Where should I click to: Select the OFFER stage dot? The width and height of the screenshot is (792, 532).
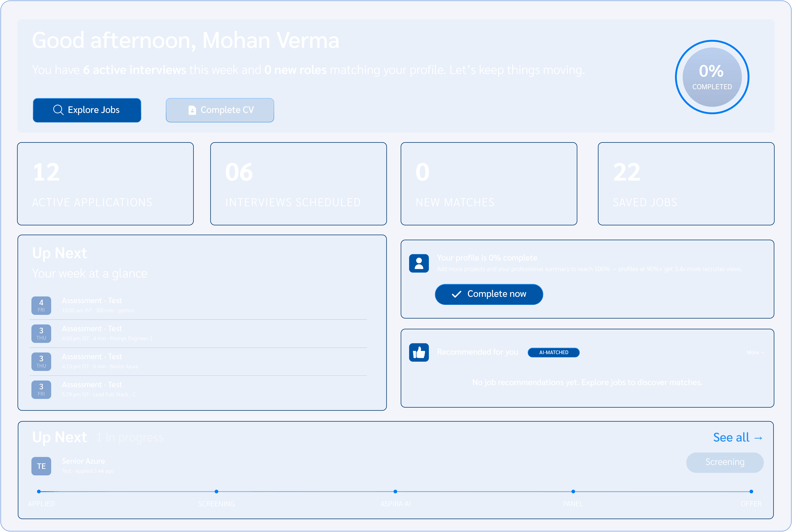pos(751,492)
